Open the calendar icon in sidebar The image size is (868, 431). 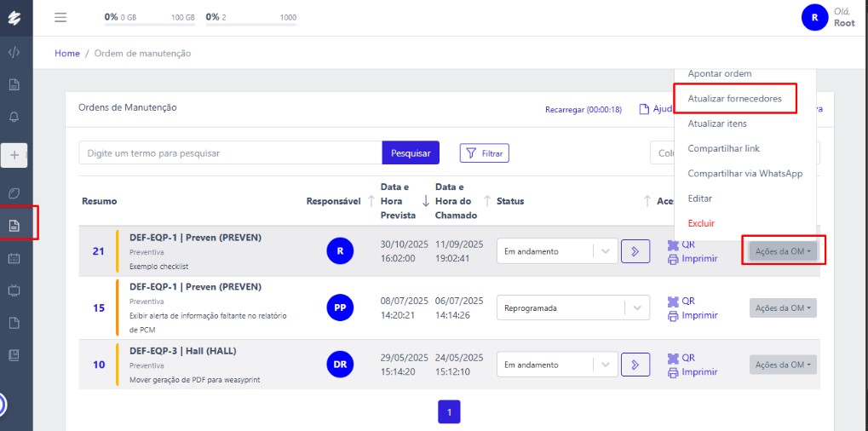pos(14,258)
